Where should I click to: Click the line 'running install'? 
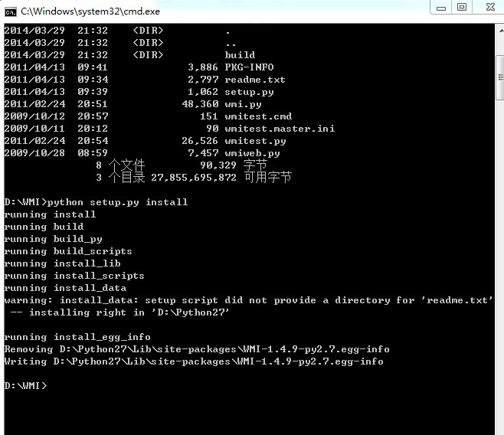pyautogui.click(x=50, y=214)
